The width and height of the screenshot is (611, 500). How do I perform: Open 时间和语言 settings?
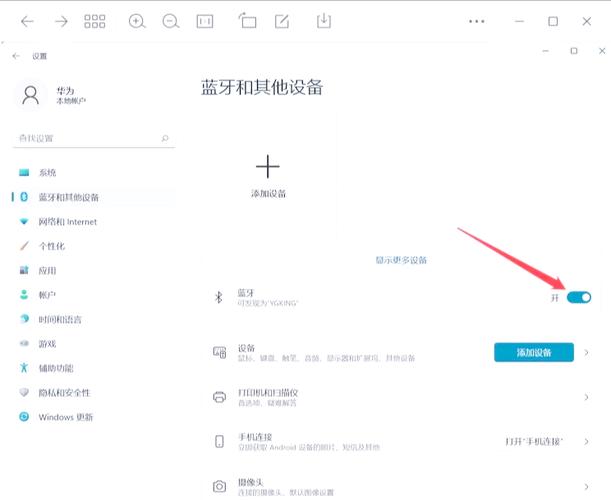[x=94, y=320]
